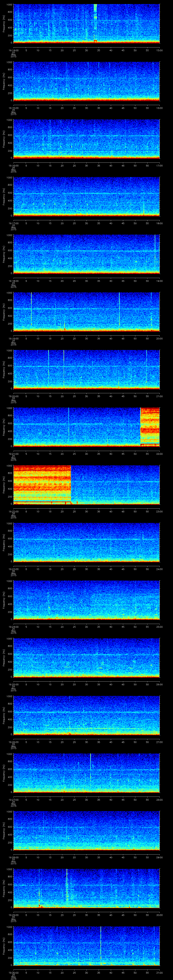173x980 pixels.
Task: Pick the spectrogram panel starting at 19:20:00
Action: click(x=86, y=369)
